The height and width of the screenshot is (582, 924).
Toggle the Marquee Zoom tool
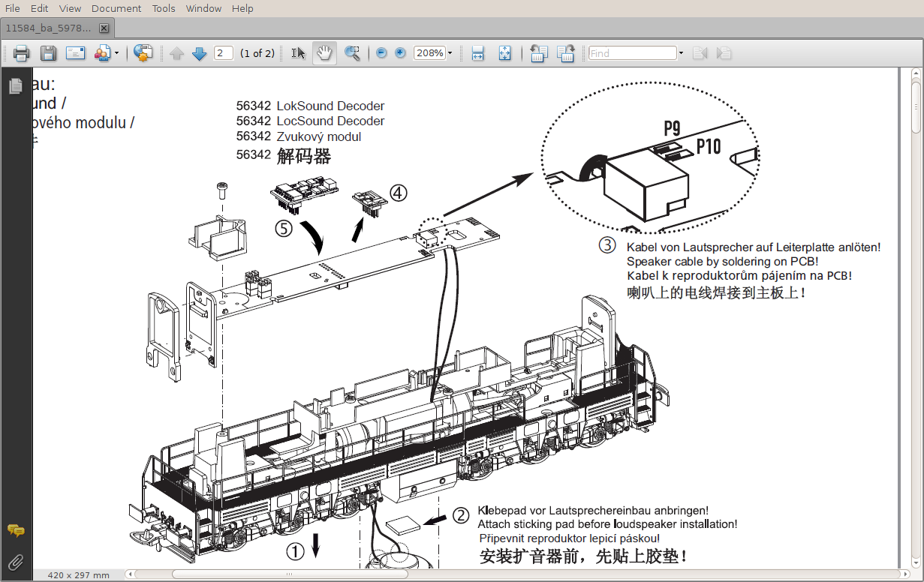352,53
